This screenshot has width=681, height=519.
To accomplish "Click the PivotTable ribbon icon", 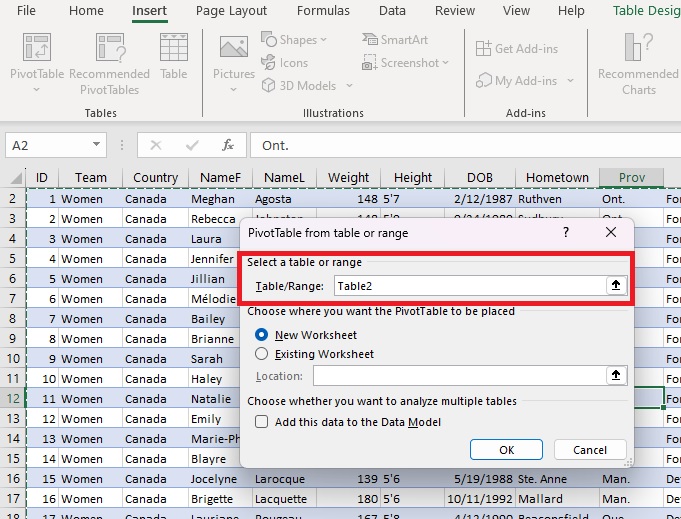I will click(x=37, y=47).
